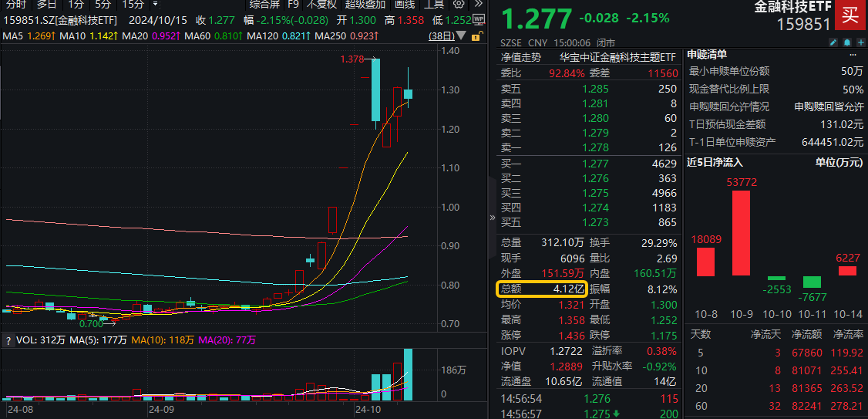This screenshot has height=419, width=868.
Task: Click the VOL help question mark
Action: pos(7,340)
